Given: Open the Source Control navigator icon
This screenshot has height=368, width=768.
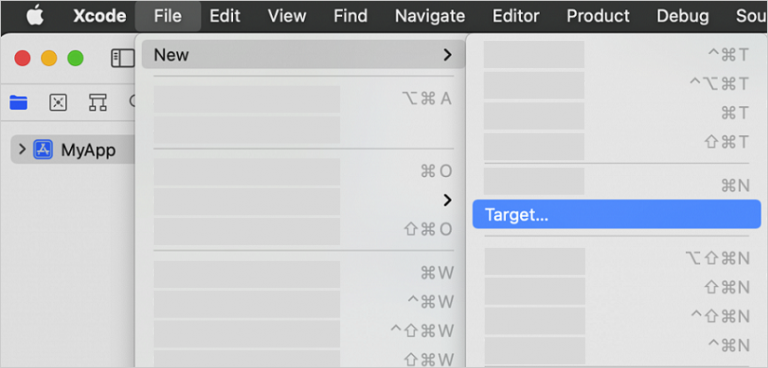Looking at the screenshot, I should 58,102.
